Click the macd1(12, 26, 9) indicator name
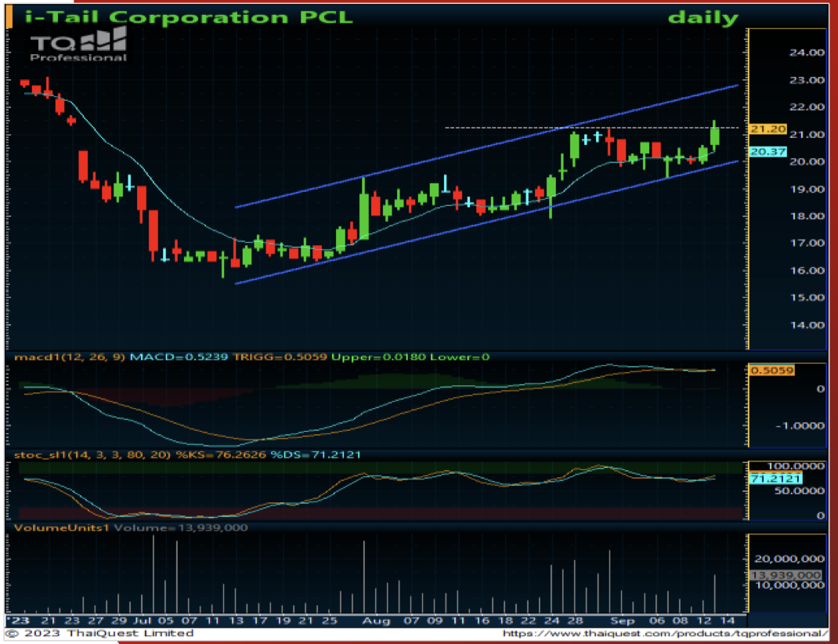The height and width of the screenshot is (644, 838). pos(70,357)
